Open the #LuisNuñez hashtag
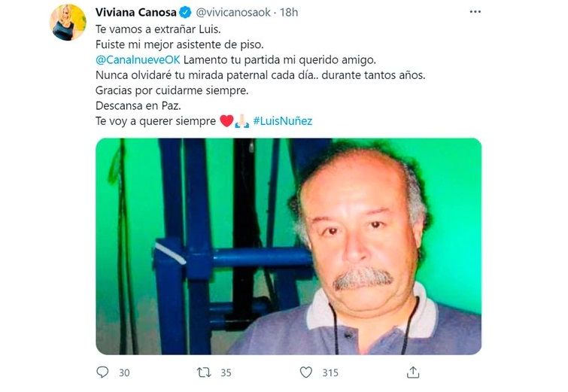The width and height of the screenshot is (568, 392). (x=283, y=121)
